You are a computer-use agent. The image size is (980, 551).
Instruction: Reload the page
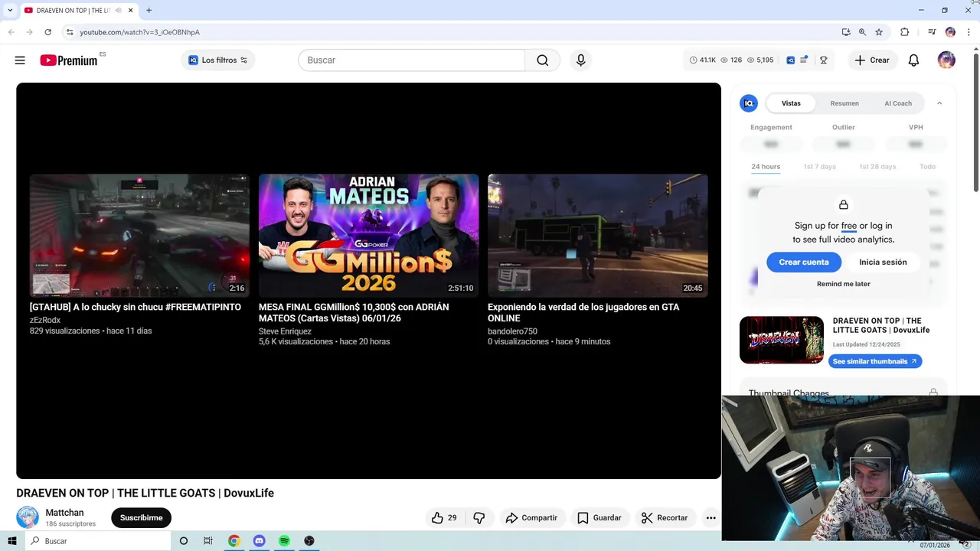click(47, 32)
